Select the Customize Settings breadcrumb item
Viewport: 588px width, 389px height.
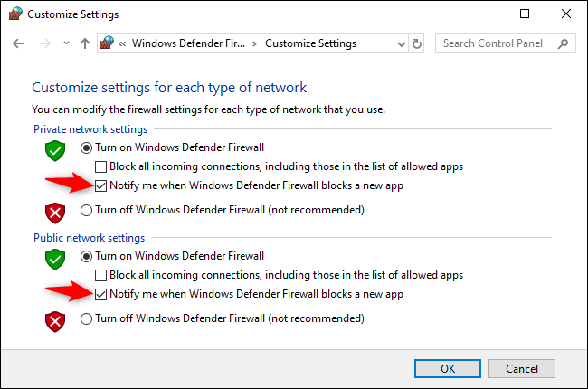click(x=310, y=43)
